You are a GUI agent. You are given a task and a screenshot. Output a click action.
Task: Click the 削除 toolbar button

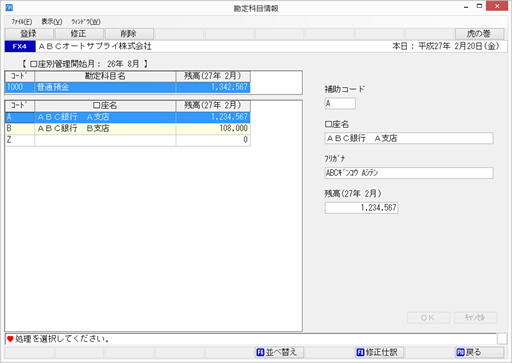pyautogui.click(x=129, y=34)
